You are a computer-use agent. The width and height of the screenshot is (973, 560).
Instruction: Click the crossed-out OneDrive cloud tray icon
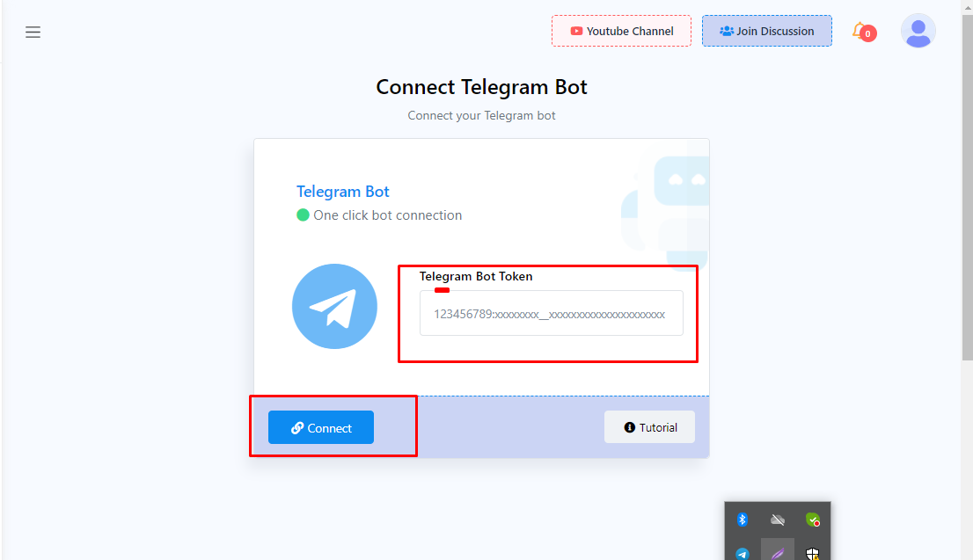point(778,520)
